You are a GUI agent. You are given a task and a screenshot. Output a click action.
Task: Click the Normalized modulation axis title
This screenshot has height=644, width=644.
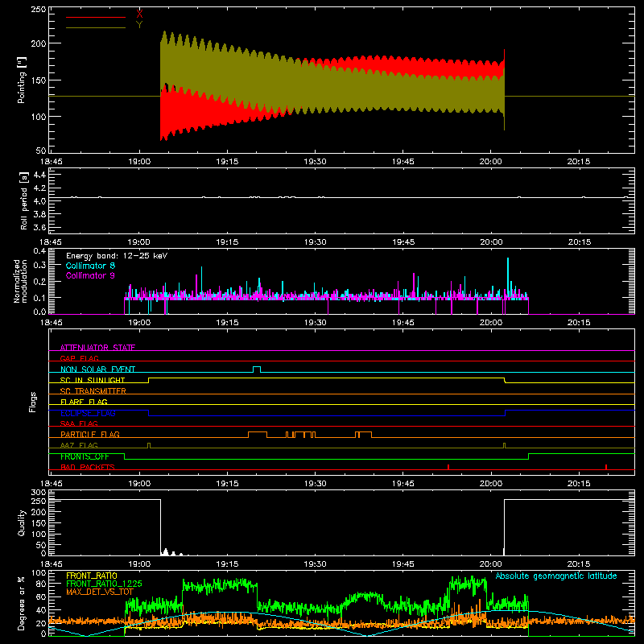pos(20,281)
